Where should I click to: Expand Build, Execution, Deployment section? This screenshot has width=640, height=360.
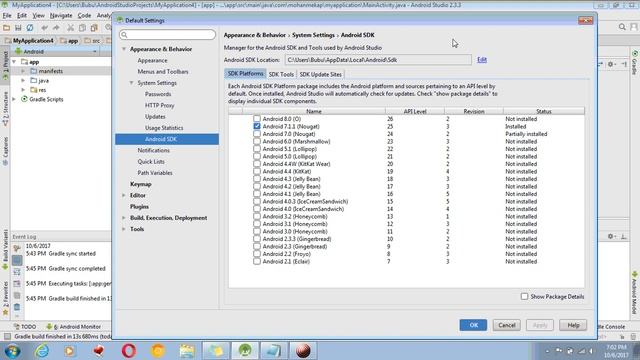pyautogui.click(x=124, y=218)
